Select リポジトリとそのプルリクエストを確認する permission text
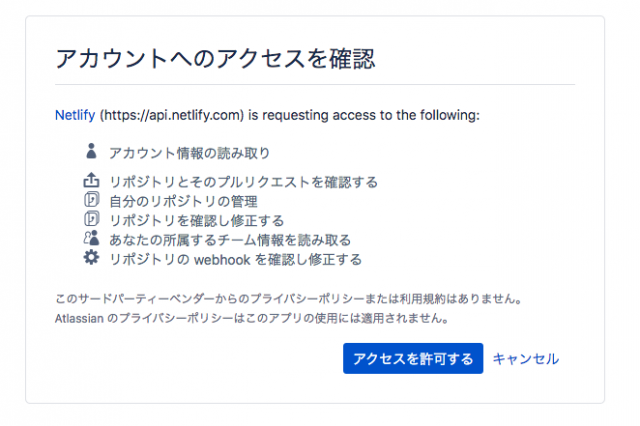Viewport: 640px width, 426px height. pos(244,182)
